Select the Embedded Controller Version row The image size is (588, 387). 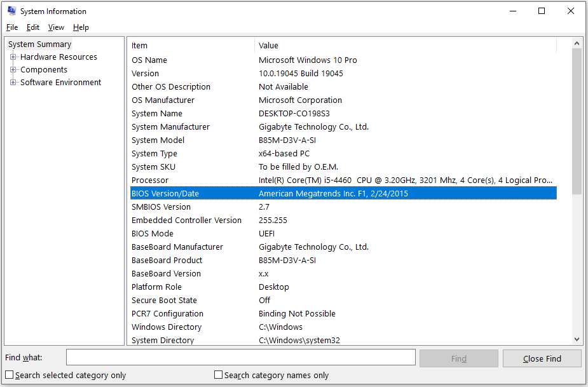coord(343,220)
